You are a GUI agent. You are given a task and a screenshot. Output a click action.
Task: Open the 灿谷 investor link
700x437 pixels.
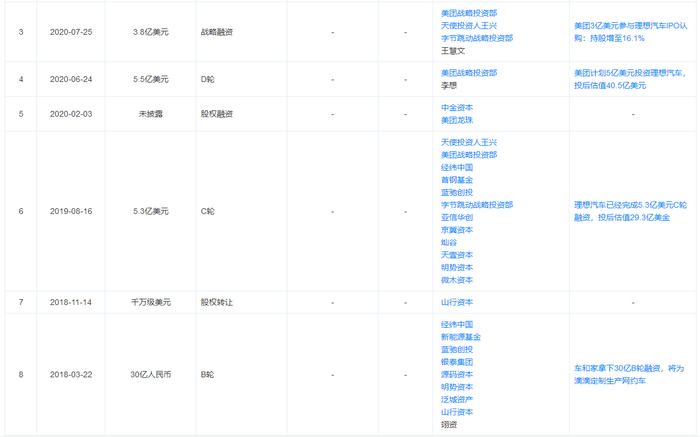(449, 242)
